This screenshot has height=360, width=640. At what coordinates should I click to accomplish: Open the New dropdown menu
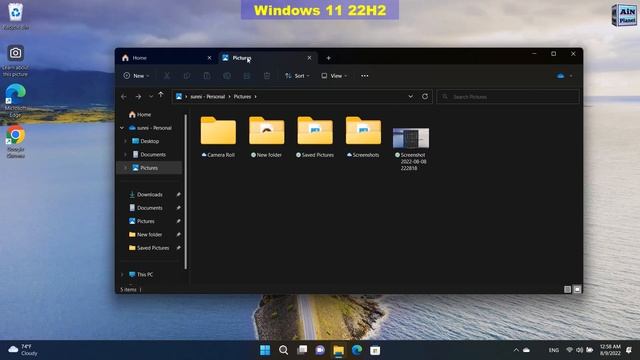136,76
